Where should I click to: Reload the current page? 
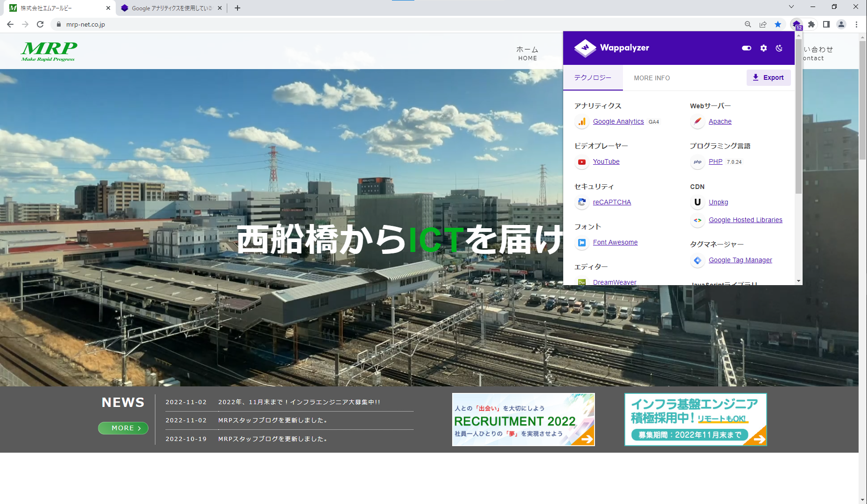pos(40,24)
